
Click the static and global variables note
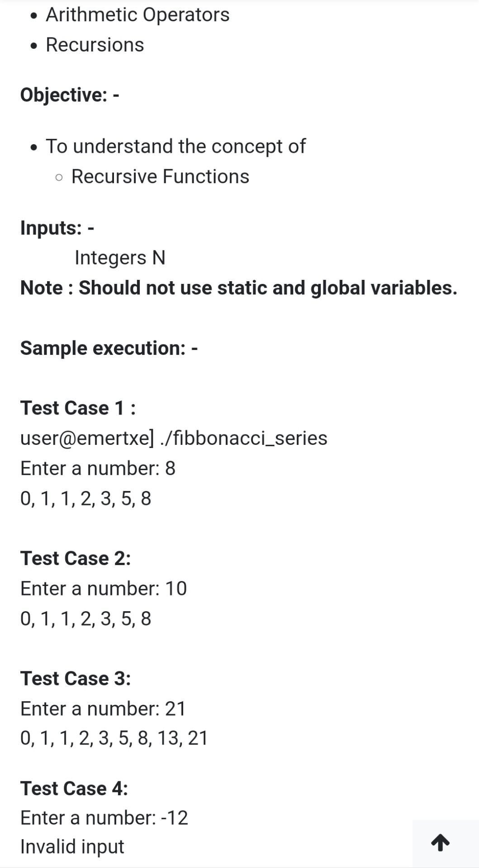pos(239,288)
